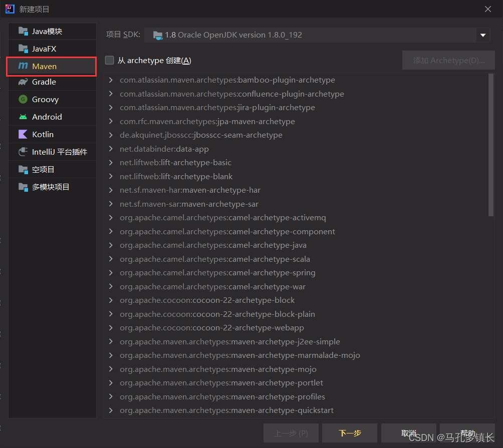This screenshot has width=503, height=448.
Task: Click the 取消 button
Action: [x=409, y=433]
